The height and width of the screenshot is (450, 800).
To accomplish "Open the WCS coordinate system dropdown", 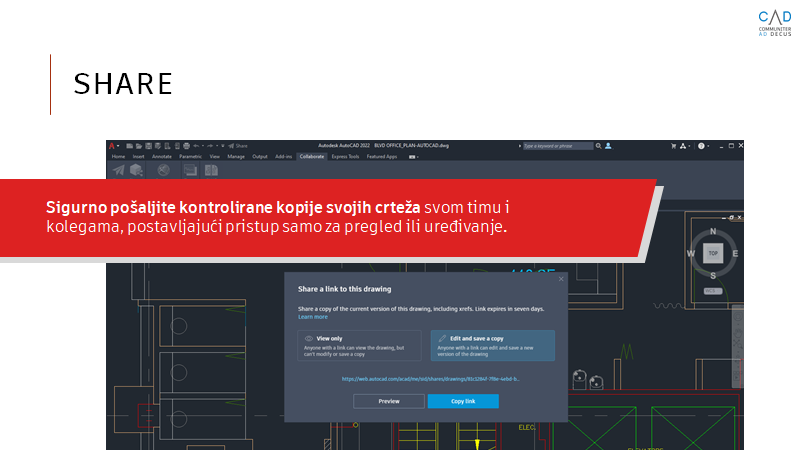I will click(713, 291).
